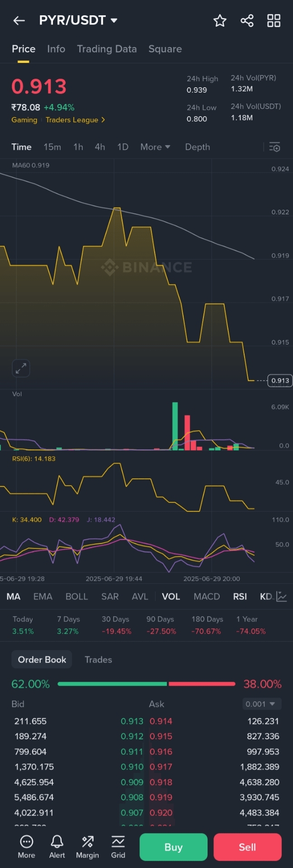Tap the tall green volume bar
Image resolution: width=293 pixels, height=868 pixels.
point(175,426)
